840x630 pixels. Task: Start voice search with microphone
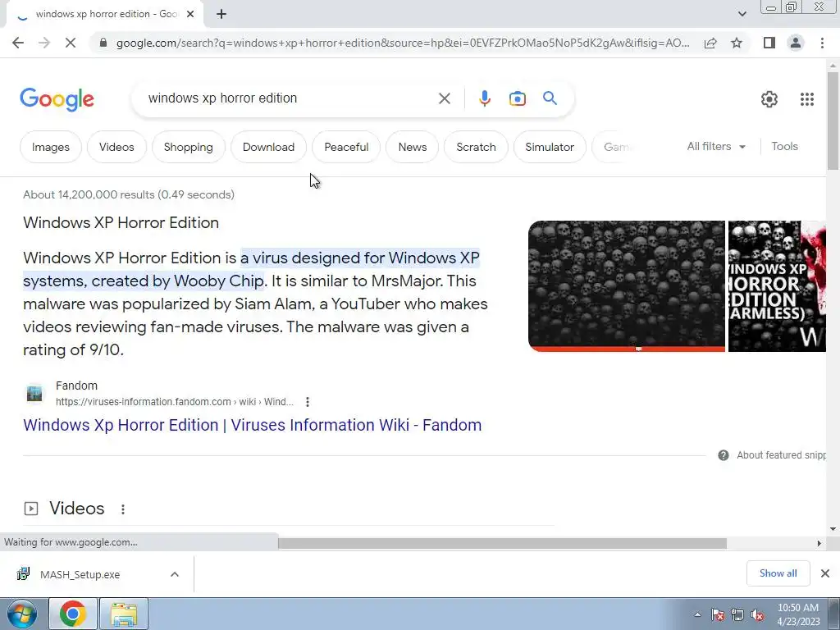click(x=484, y=98)
